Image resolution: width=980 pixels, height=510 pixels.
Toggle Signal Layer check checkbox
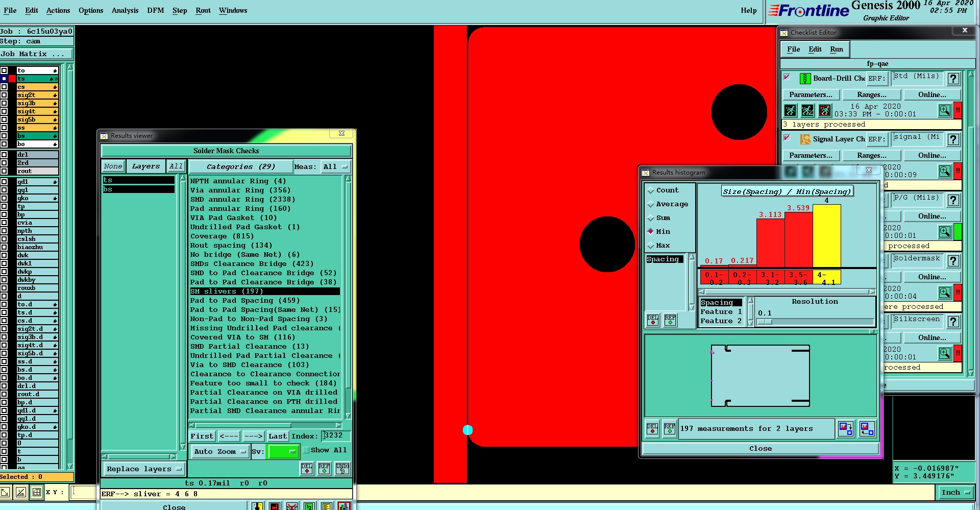point(787,138)
